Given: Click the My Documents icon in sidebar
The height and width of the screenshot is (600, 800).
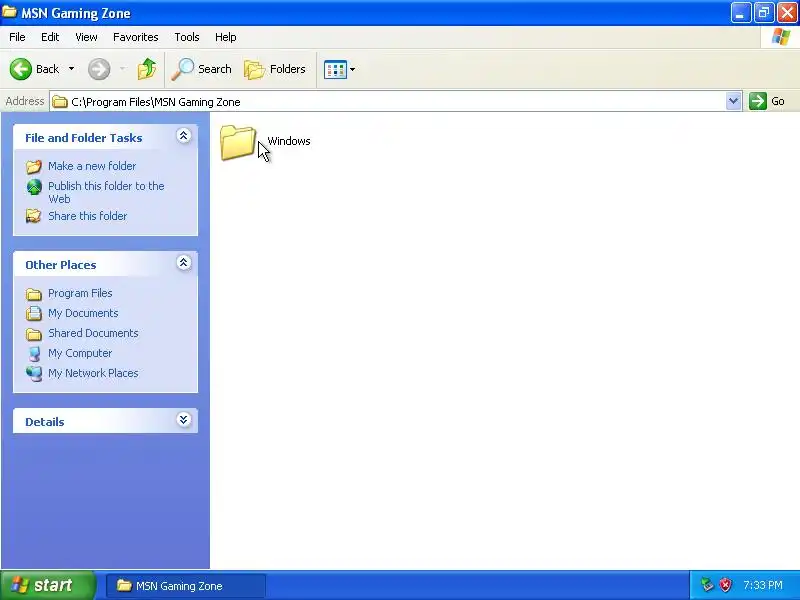Looking at the screenshot, I should 34,313.
